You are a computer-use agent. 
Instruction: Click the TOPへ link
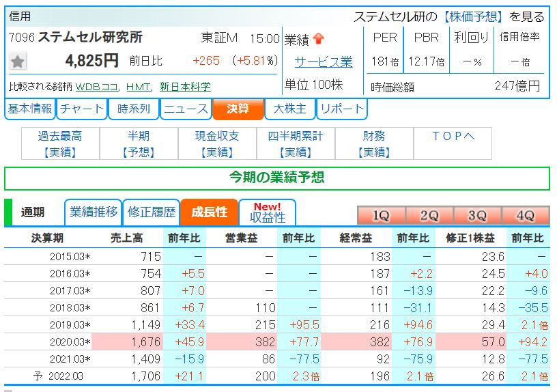point(453,136)
